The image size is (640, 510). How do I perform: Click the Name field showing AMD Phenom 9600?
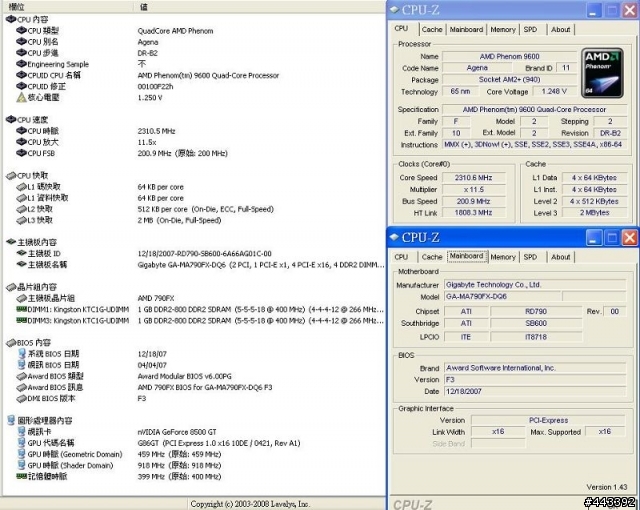pos(509,56)
